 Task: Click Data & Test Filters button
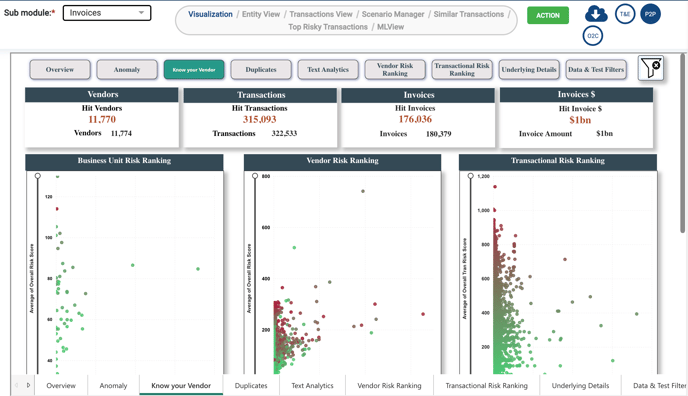click(596, 69)
